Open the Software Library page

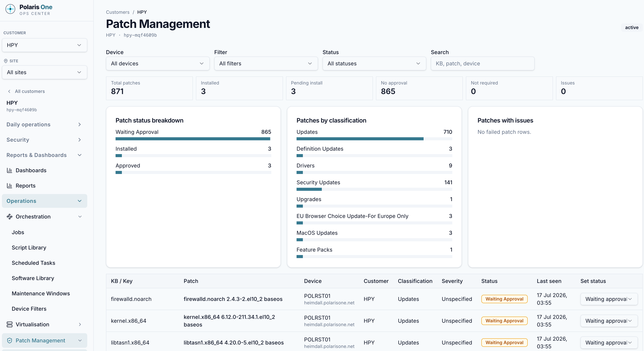pyautogui.click(x=33, y=278)
